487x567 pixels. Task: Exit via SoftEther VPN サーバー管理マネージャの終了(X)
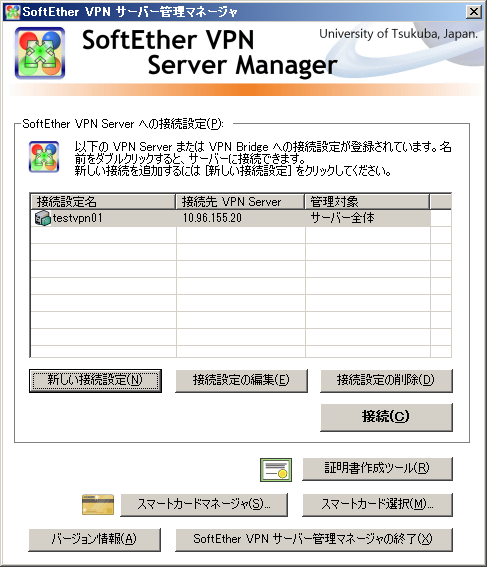point(314,540)
